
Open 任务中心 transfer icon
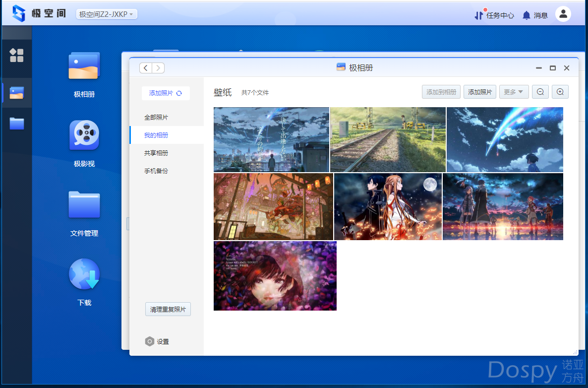[479, 15]
